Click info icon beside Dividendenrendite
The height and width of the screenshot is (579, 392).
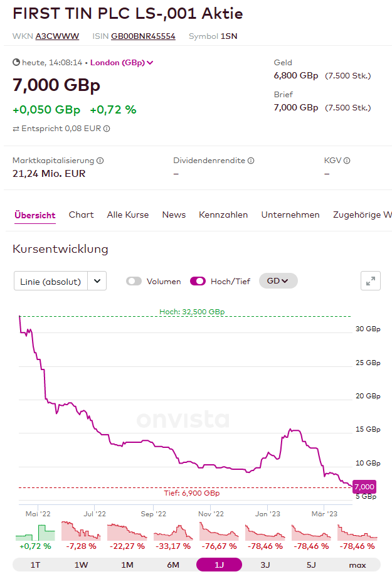[x=251, y=161]
